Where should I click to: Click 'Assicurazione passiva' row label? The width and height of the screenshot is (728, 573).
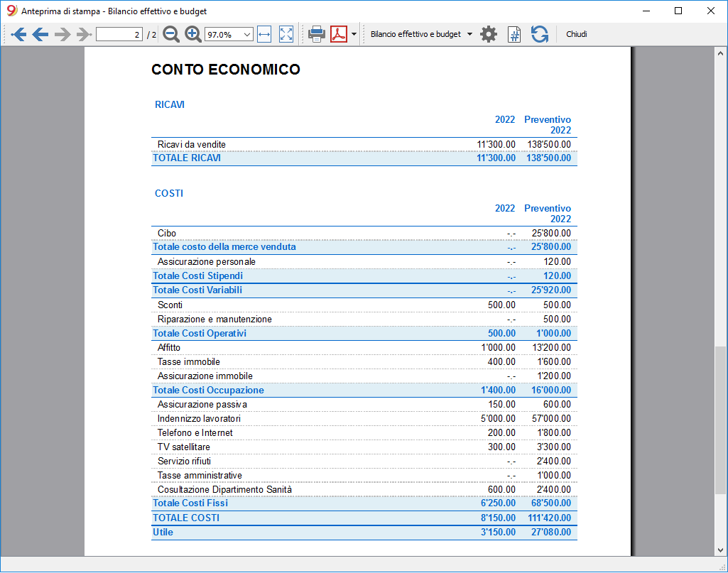tap(202, 405)
